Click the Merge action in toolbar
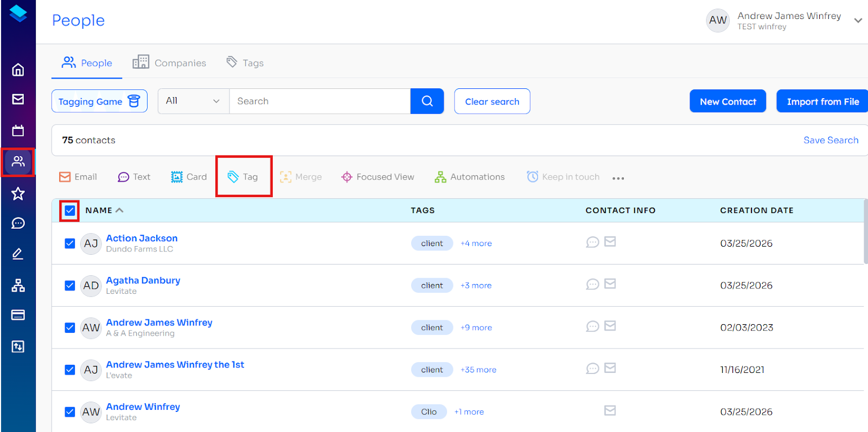Image resolution: width=868 pixels, height=432 pixels. 301,177
